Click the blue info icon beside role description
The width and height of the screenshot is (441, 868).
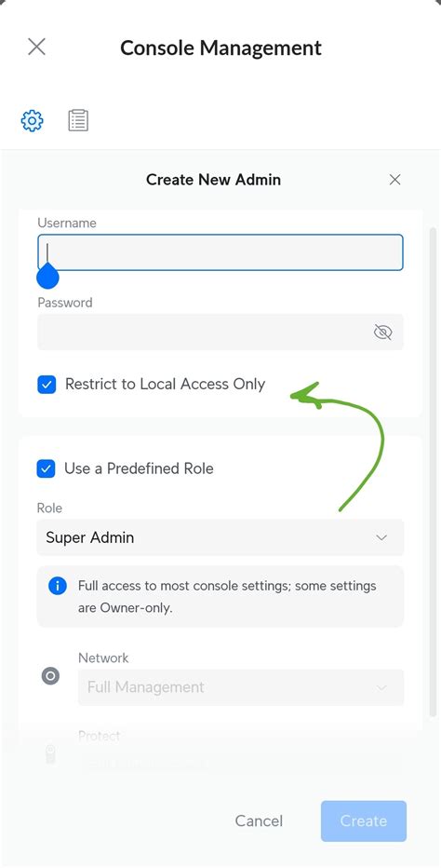click(x=58, y=586)
